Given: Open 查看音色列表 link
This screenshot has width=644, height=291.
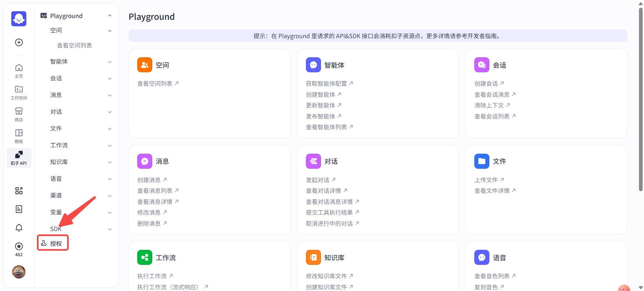Looking at the screenshot, I should click(x=495, y=276).
